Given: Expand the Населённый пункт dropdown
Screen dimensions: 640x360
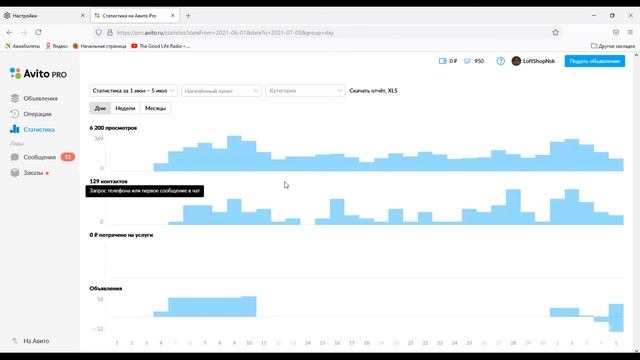Looking at the screenshot, I should pos(221,91).
